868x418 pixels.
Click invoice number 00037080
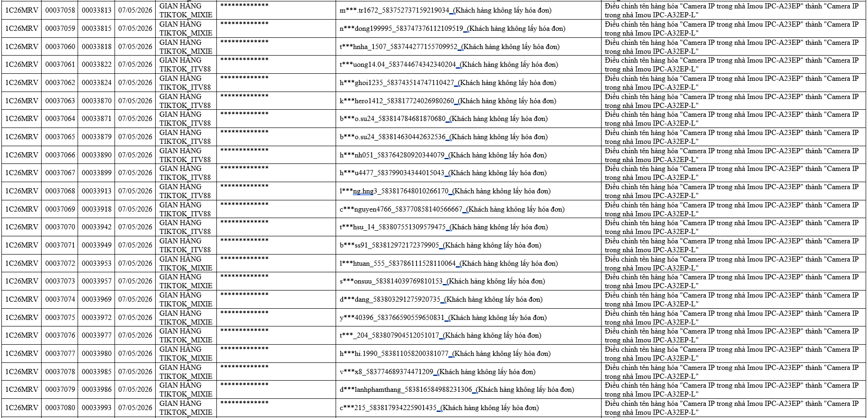tap(60, 408)
